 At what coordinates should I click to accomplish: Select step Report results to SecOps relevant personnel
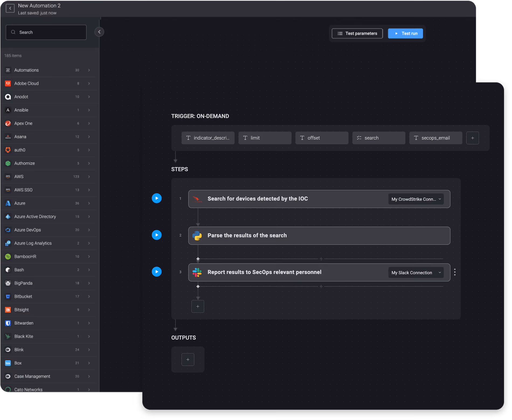[319, 272]
